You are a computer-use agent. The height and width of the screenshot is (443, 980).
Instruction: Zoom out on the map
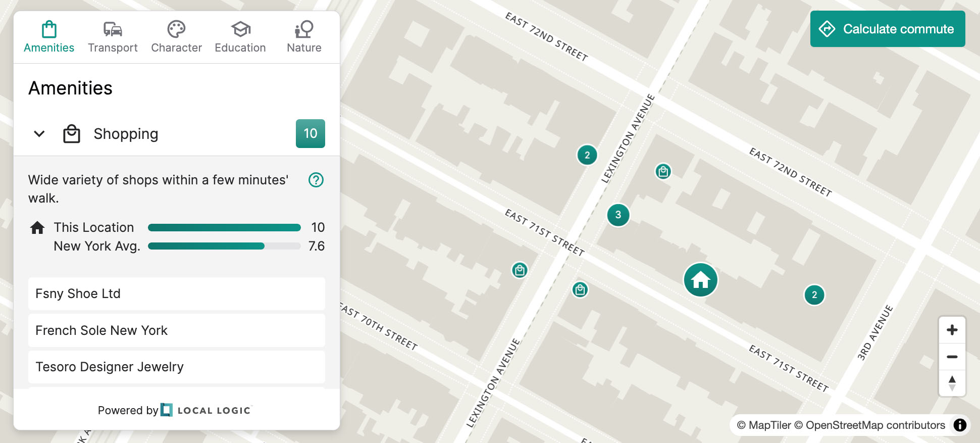952,357
